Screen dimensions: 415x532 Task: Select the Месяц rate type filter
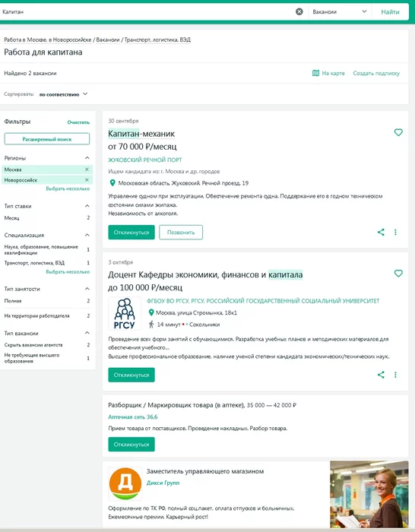coord(47,218)
